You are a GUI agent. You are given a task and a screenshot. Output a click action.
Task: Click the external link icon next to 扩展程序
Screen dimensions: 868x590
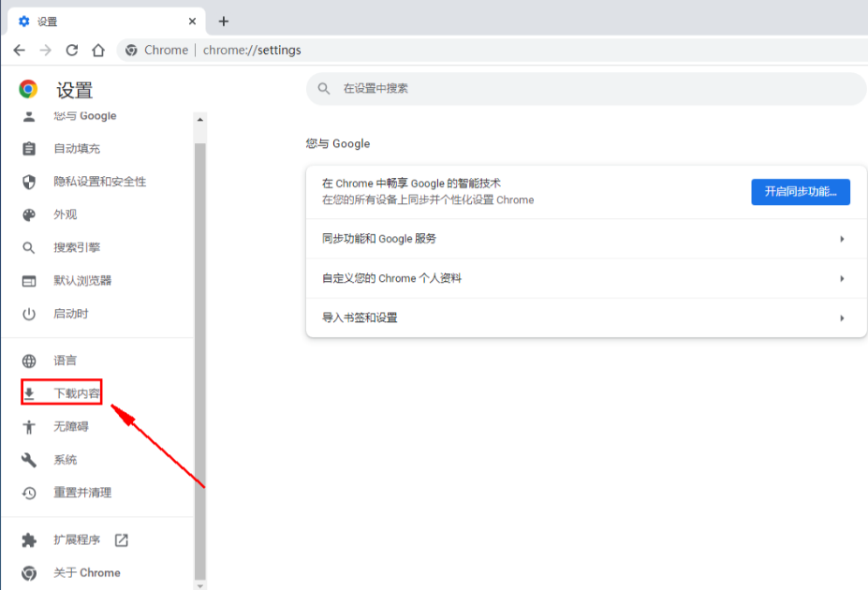pos(121,540)
